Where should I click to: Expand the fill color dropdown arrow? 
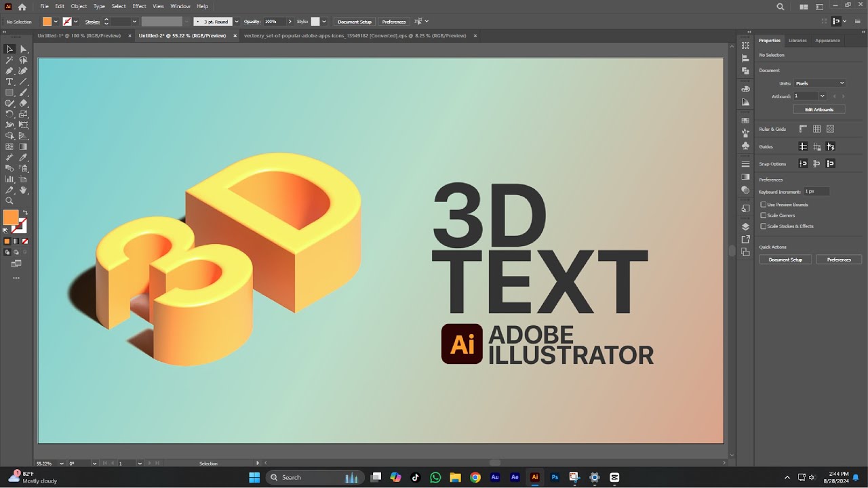click(56, 22)
